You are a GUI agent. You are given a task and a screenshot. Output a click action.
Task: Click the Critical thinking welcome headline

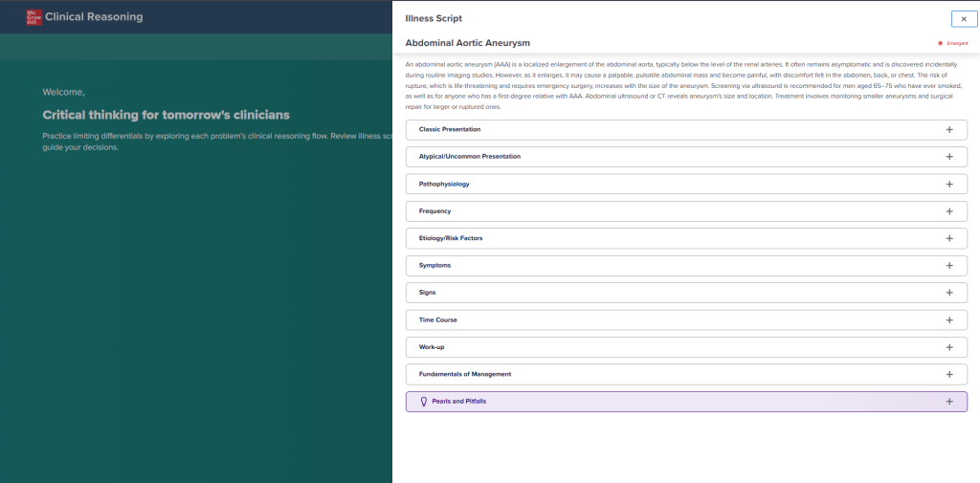[x=166, y=116]
